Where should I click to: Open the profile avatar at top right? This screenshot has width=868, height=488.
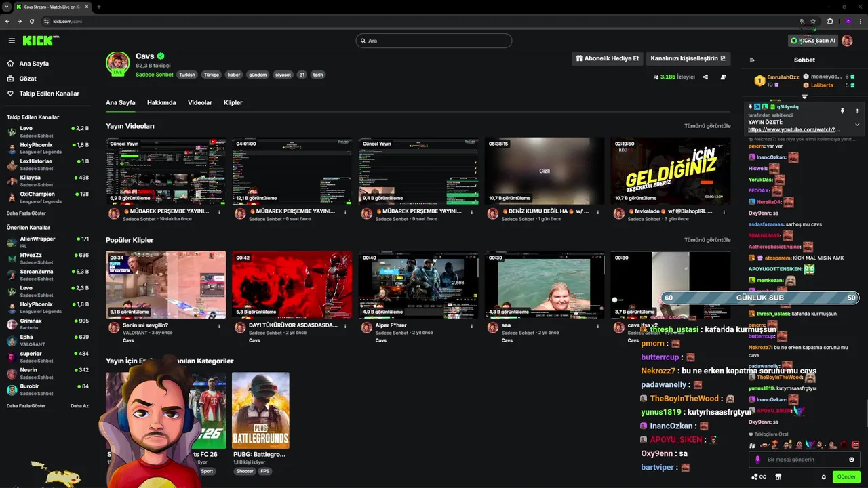[847, 41]
